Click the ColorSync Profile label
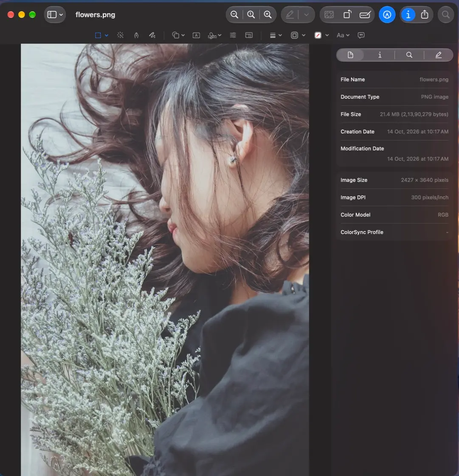 click(x=362, y=232)
